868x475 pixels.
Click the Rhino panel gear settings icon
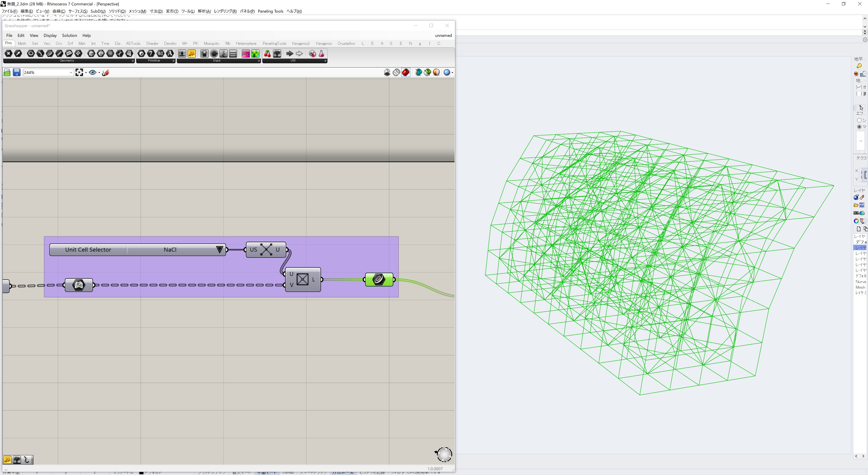(x=865, y=40)
